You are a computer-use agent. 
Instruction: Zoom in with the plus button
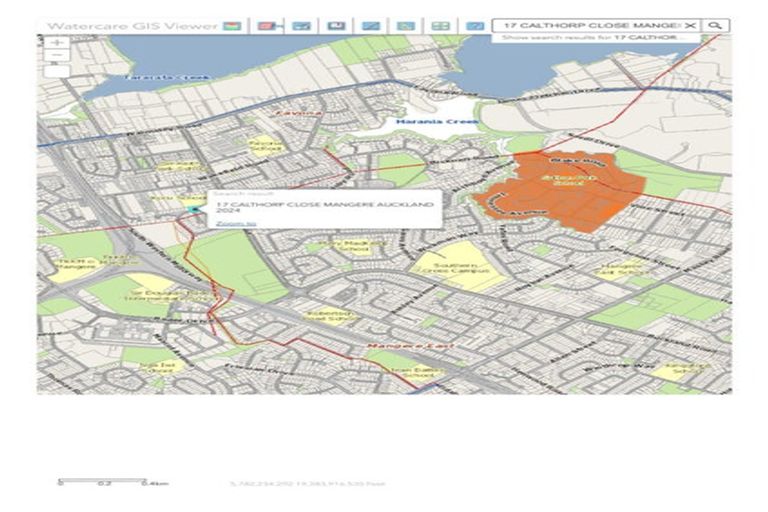pyautogui.click(x=58, y=43)
